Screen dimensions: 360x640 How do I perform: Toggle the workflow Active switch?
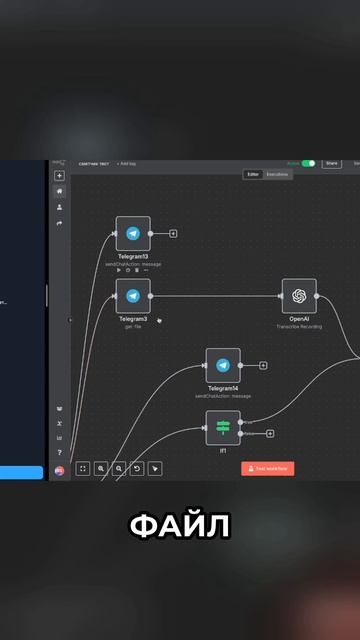pyautogui.click(x=309, y=163)
